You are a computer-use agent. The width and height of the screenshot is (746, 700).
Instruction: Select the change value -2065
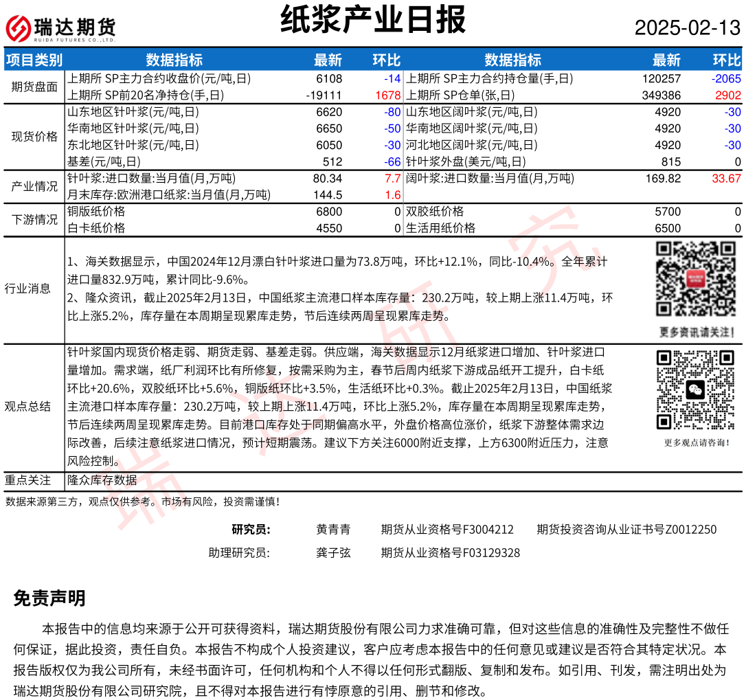726,78
